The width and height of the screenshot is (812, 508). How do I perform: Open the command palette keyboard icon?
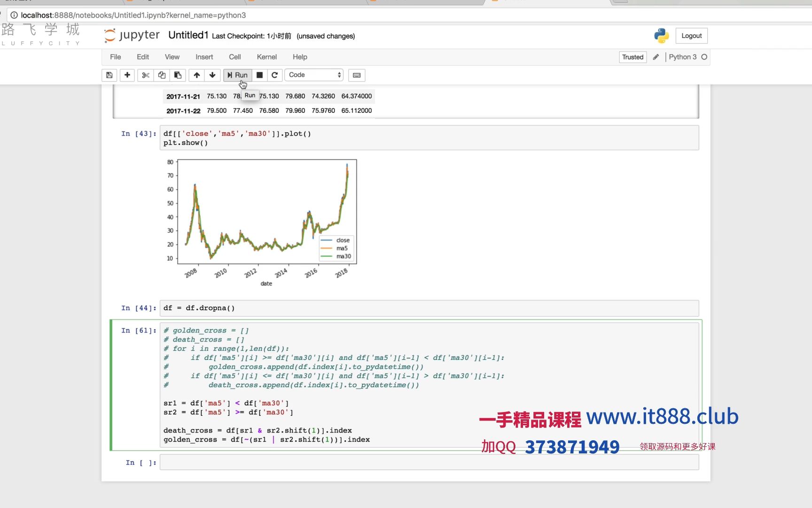356,75
